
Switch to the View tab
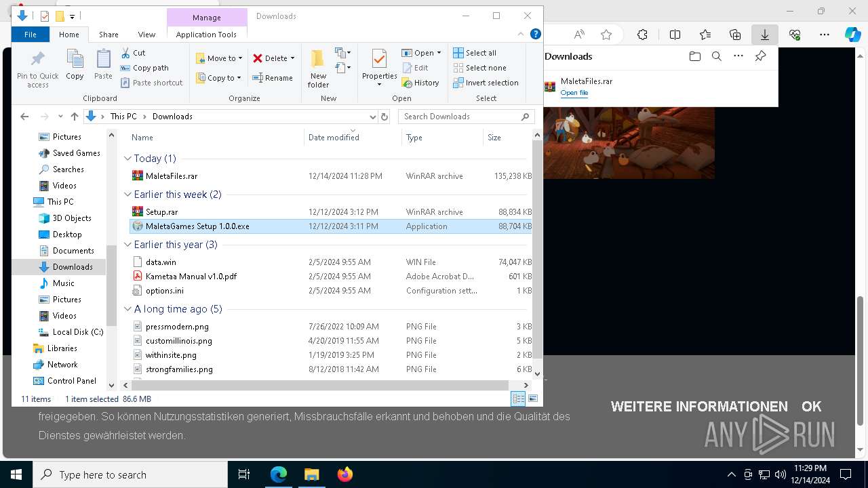pyautogui.click(x=146, y=35)
